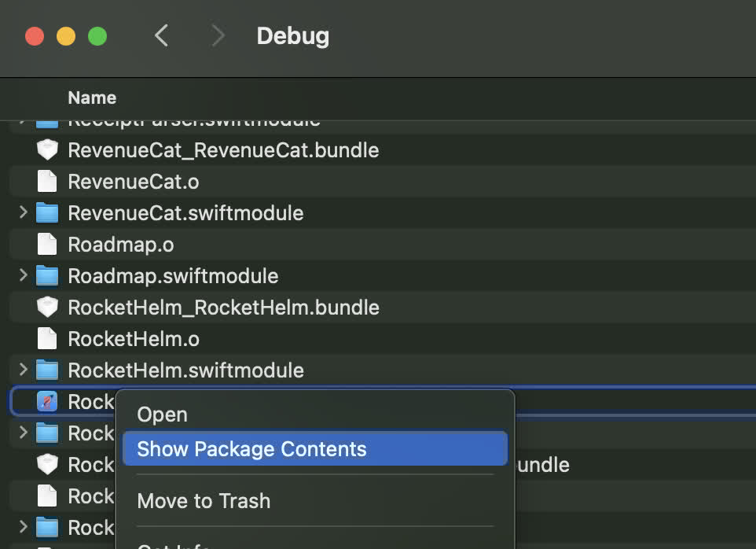Choose Show Package Contents from the context menu
Viewport: 756px width, 549px height.
click(x=251, y=448)
